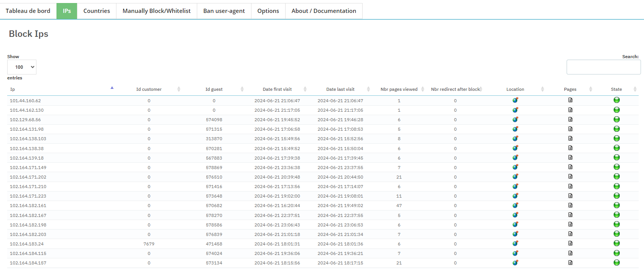Toggle green state for IP 102.164.171.149
This screenshot has height=269, width=644.
[x=616, y=167]
